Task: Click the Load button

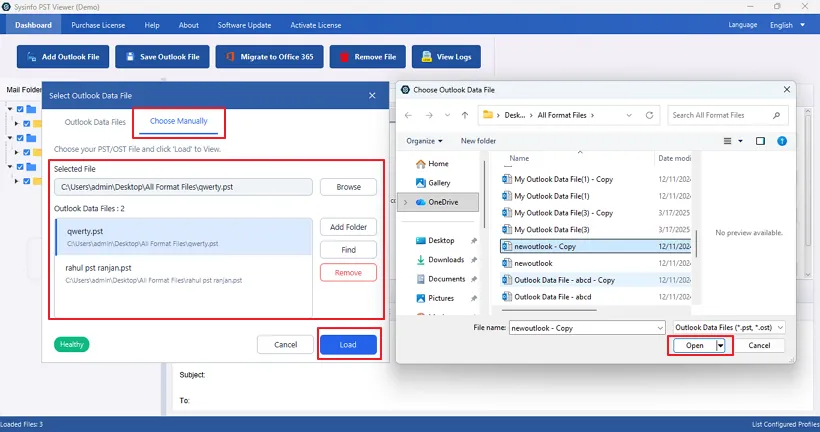Action: coord(348,345)
